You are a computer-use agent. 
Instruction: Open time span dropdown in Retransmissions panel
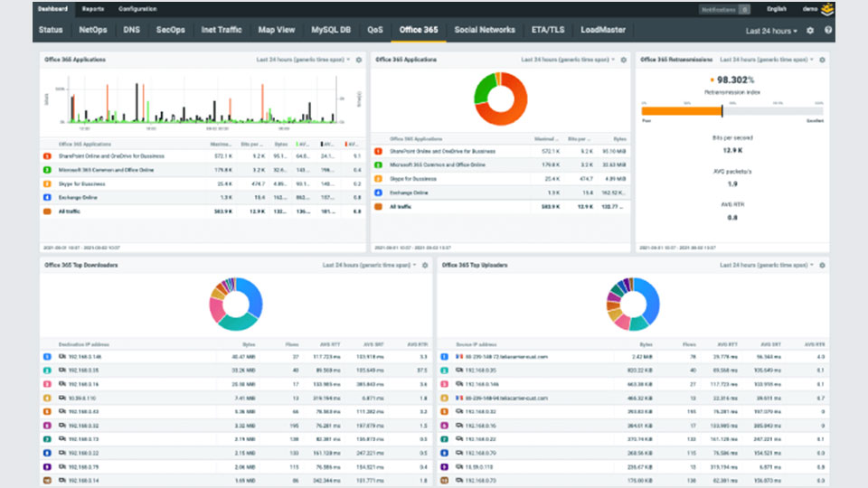pos(767,60)
